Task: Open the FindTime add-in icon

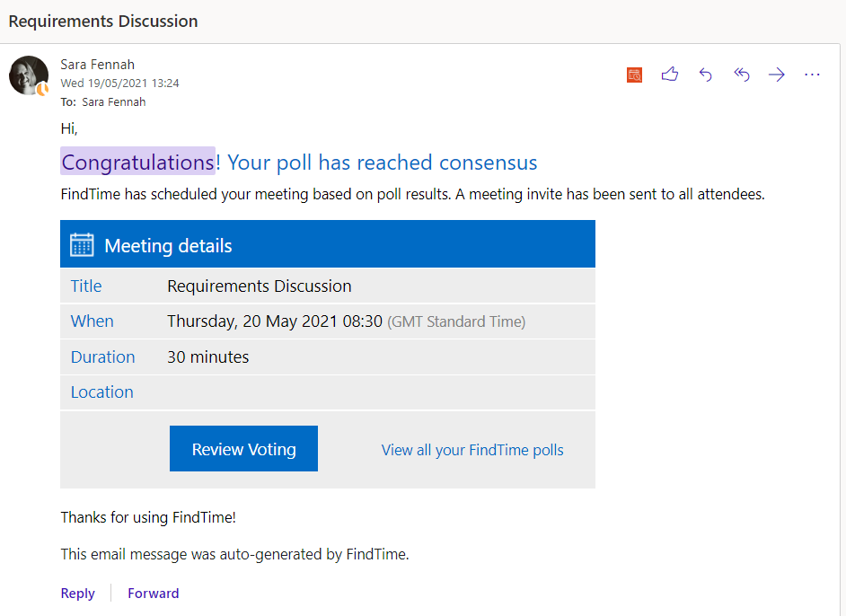Action: click(x=634, y=75)
